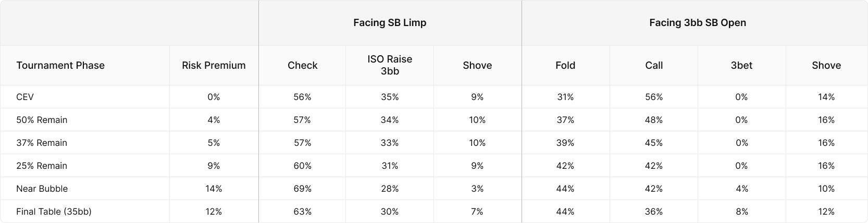This screenshot has width=868, height=223.
Task: Select the 3bet column header
Action: 741,66
